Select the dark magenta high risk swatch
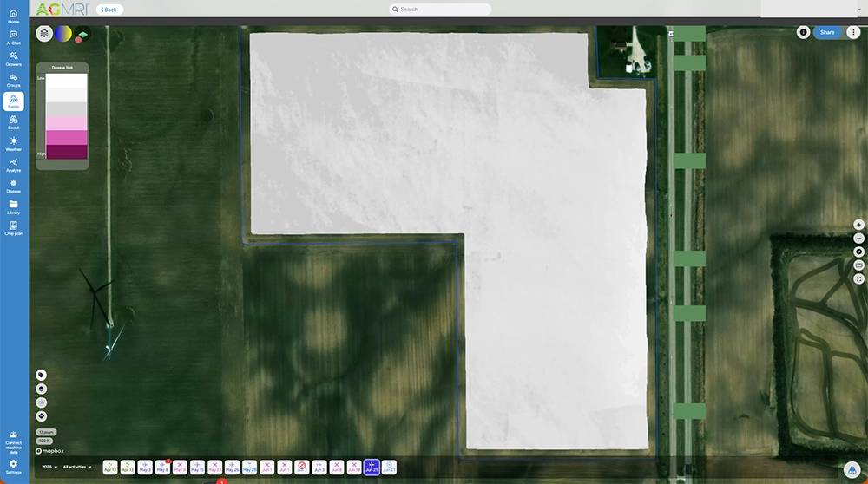 pos(67,152)
